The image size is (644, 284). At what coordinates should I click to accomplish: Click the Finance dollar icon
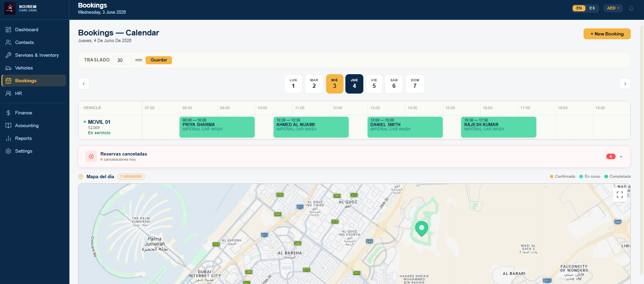(x=9, y=113)
